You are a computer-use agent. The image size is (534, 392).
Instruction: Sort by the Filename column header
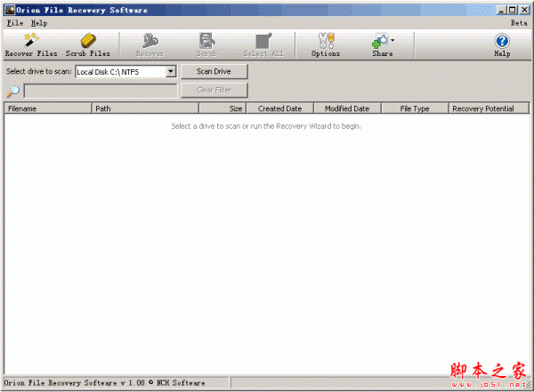pyautogui.click(x=48, y=108)
